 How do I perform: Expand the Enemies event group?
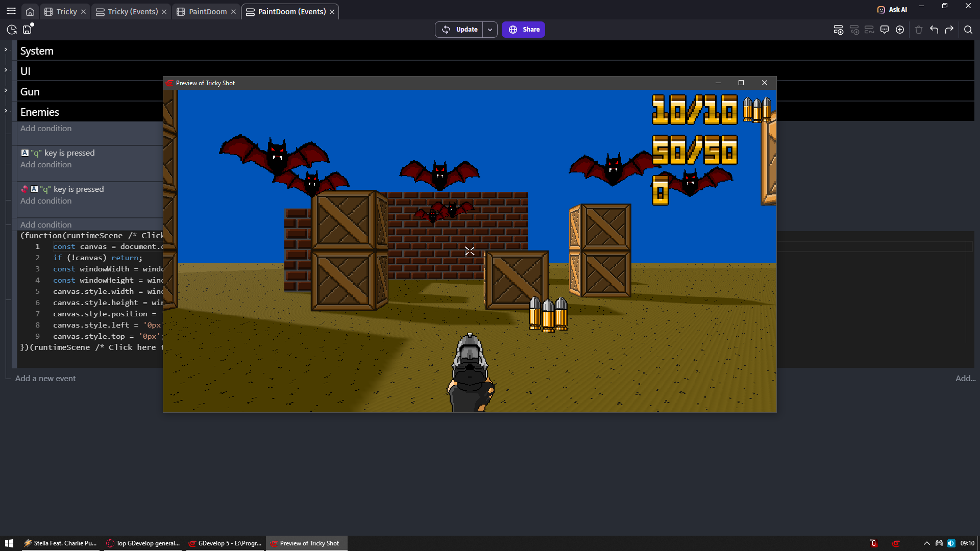pyautogui.click(x=6, y=111)
